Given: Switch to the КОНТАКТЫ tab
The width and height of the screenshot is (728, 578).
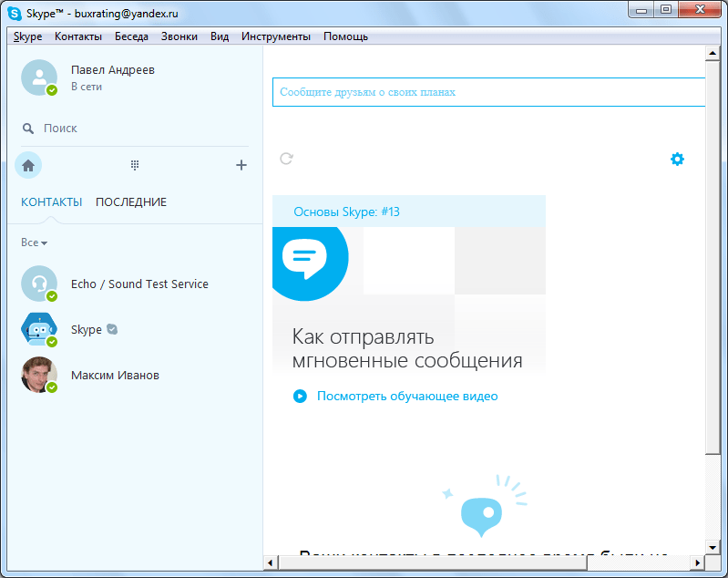Looking at the screenshot, I should tap(52, 202).
